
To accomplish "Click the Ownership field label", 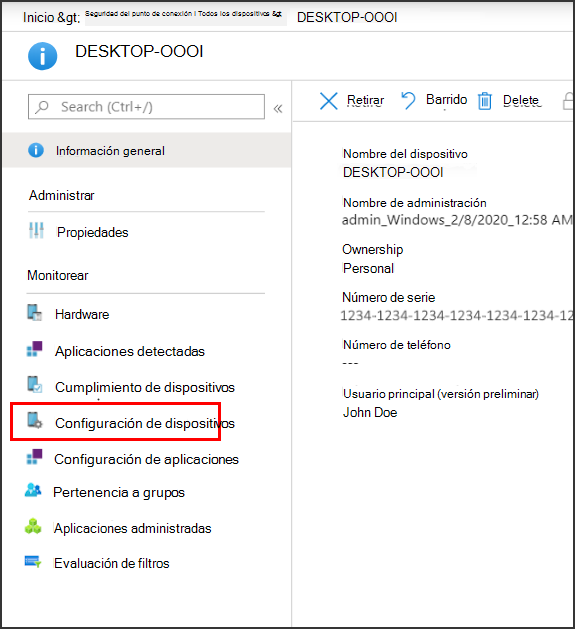I will [372, 250].
